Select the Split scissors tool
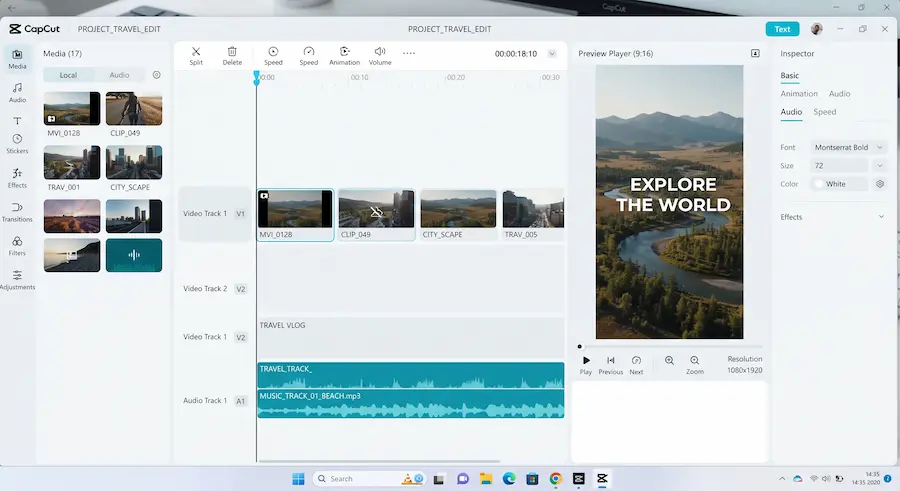This screenshot has width=900, height=491. coord(196,56)
